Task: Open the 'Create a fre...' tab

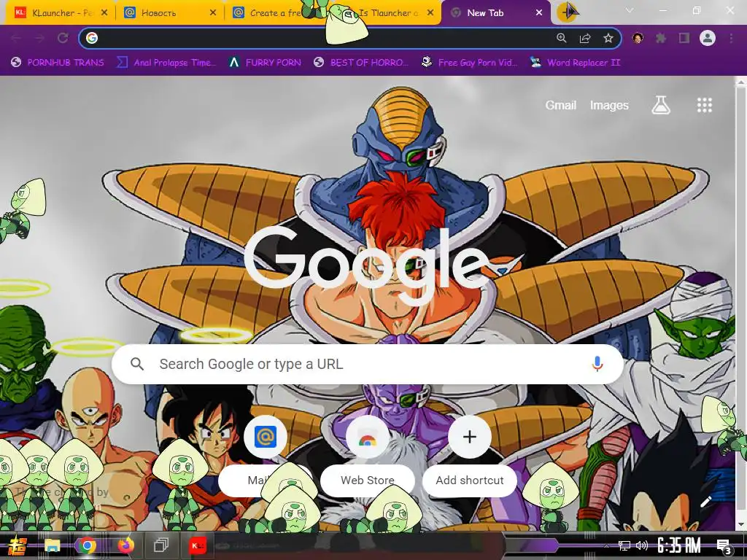Action: [x=271, y=13]
